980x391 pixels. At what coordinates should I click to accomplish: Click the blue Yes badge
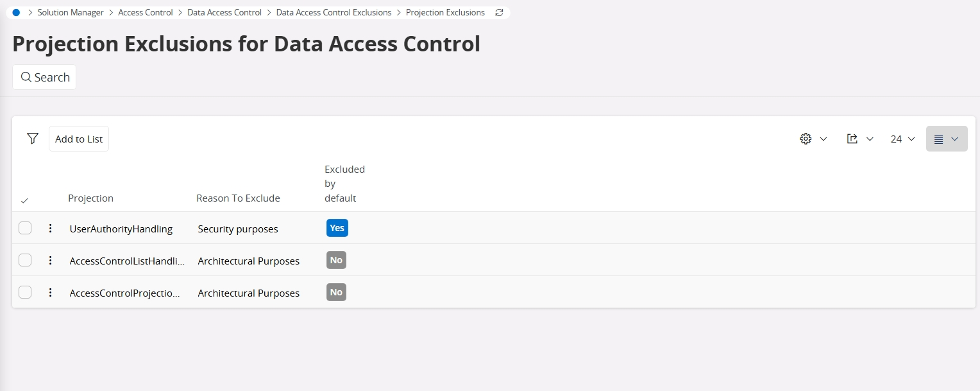[337, 228]
